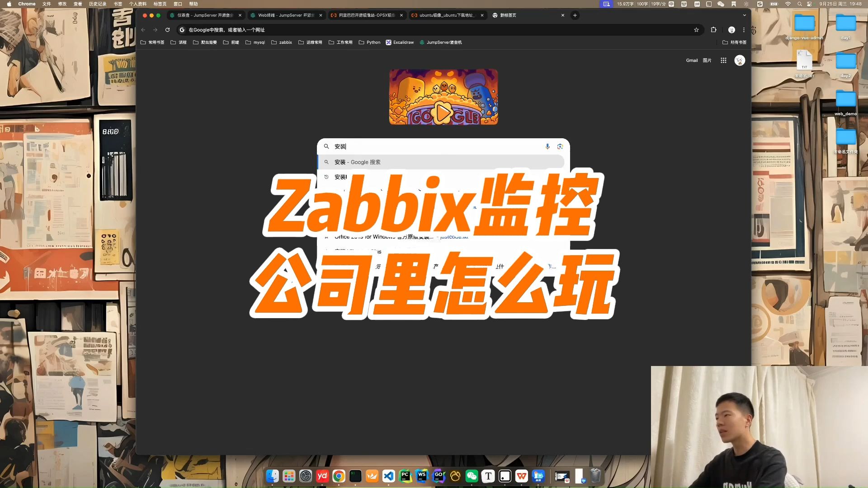
Task: Open System Settings from the dock
Action: pos(306,476)
